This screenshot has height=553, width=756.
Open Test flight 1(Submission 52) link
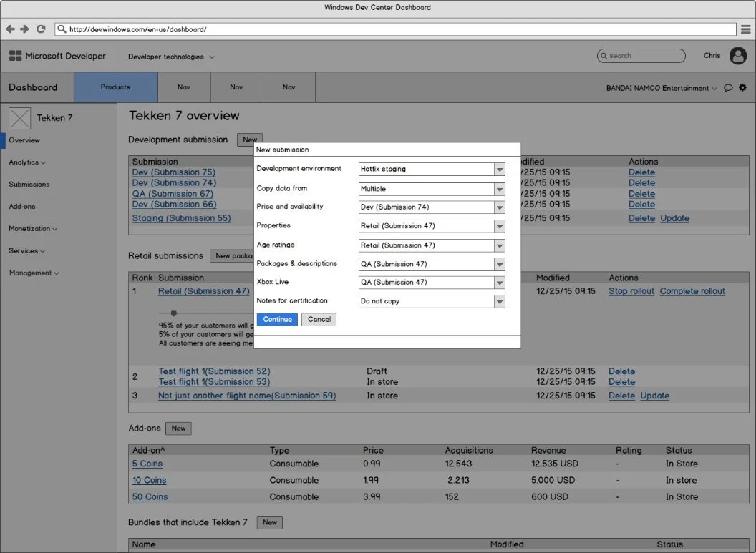coord(214,371)
